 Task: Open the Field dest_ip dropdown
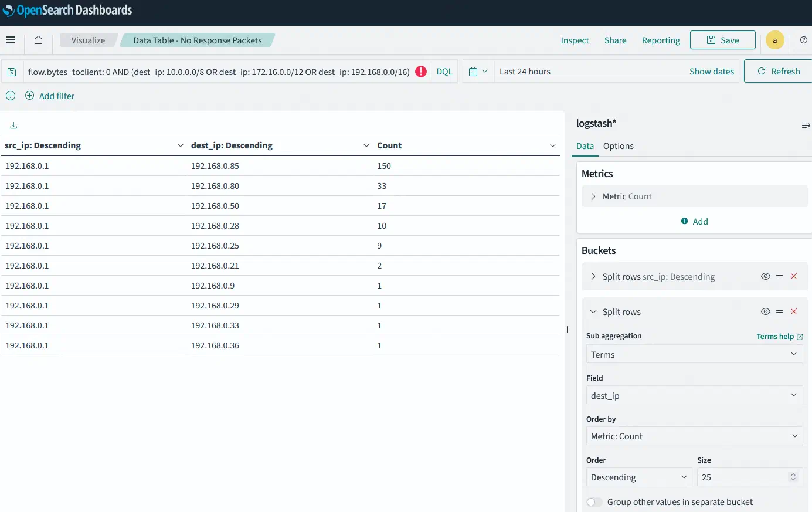[694, 395]
